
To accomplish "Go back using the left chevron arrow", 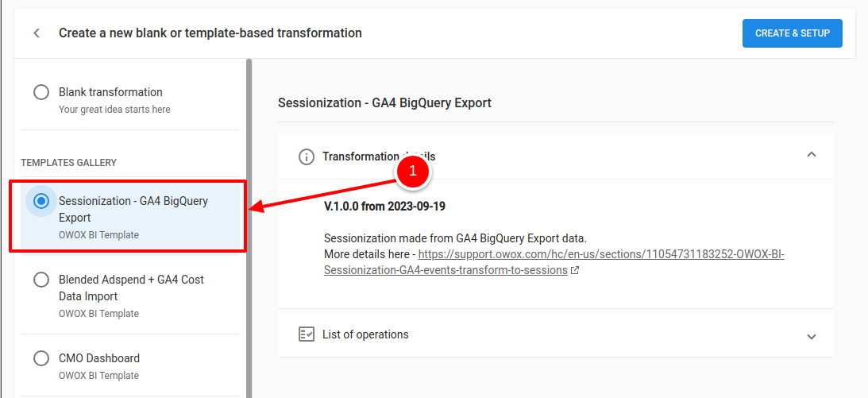I will (37, 33).
